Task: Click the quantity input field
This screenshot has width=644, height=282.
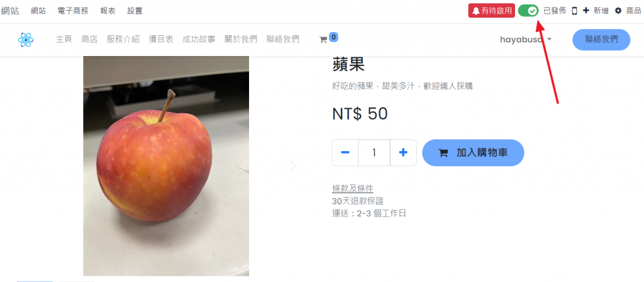Action: [x=374, y=153]
